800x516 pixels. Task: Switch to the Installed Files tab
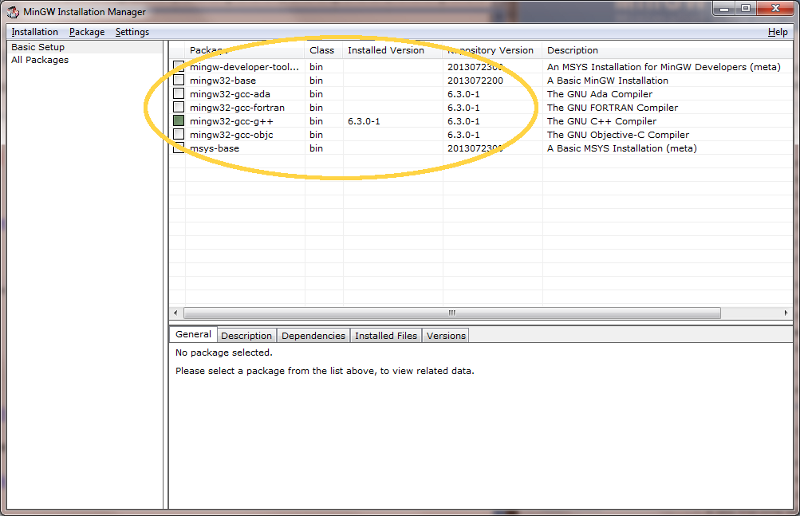[x=386, y=335]
